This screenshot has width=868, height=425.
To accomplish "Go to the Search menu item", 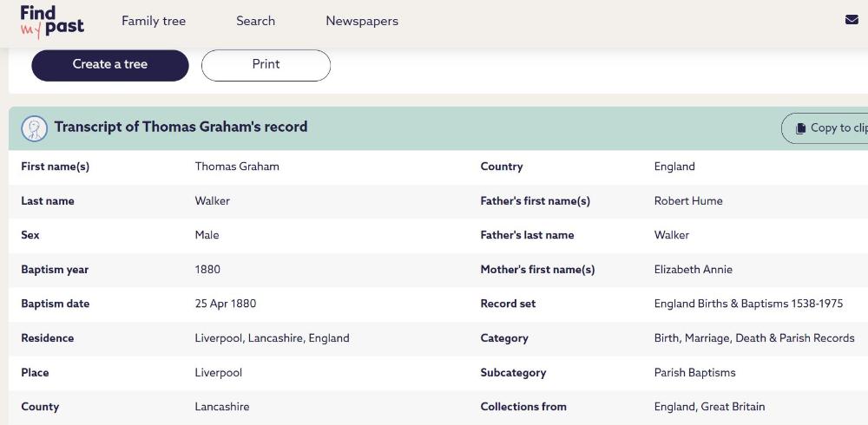I will point(255,21).
